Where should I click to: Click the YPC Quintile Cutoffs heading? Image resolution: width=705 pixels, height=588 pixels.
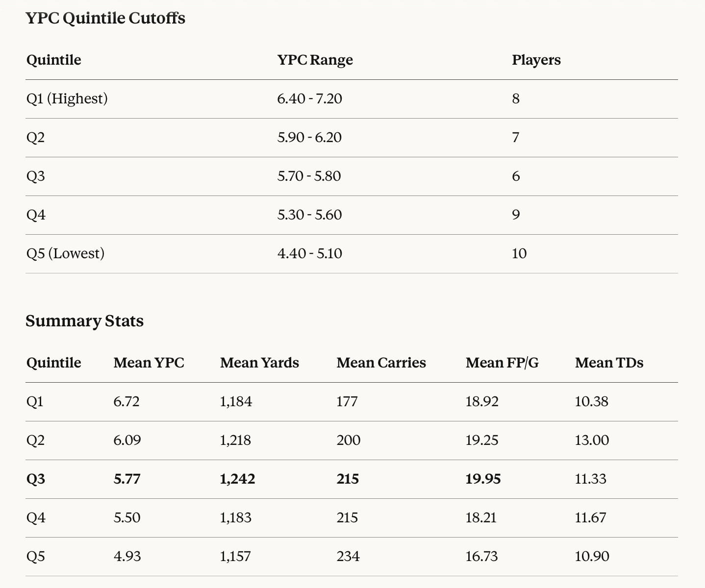point(105,18)
